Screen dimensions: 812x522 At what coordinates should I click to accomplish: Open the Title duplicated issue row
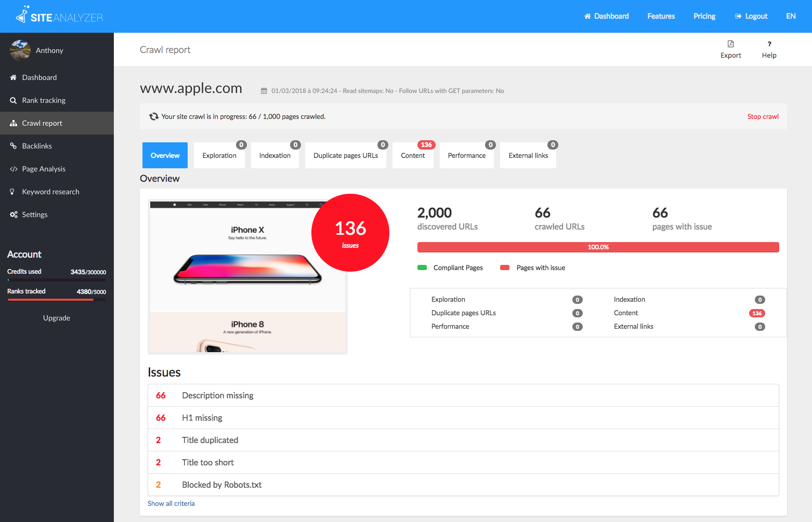[x=463, y=440]
